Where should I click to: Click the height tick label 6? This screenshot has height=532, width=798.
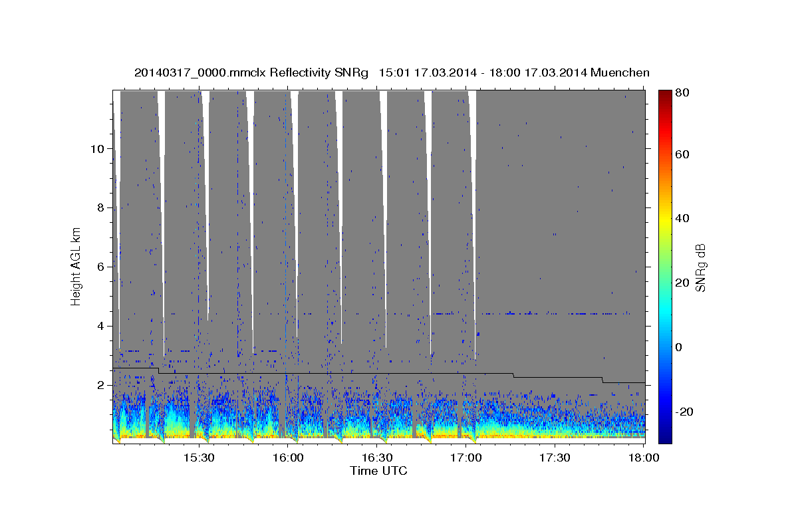pos(100,267)
